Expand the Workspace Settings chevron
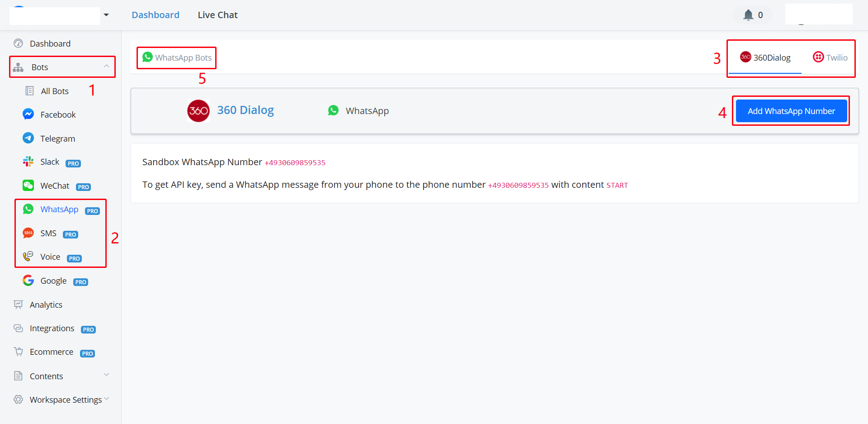Screen dimensions: 868x424 107,399
